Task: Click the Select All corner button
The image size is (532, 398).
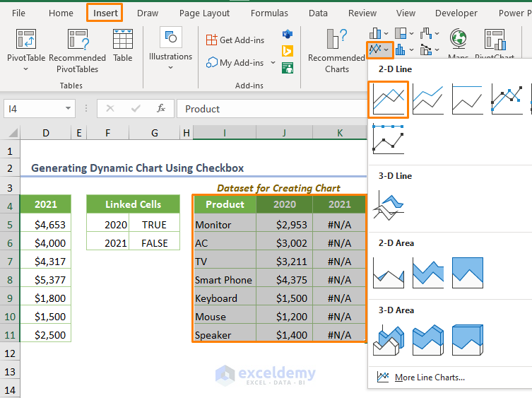Action: (13, 132)
